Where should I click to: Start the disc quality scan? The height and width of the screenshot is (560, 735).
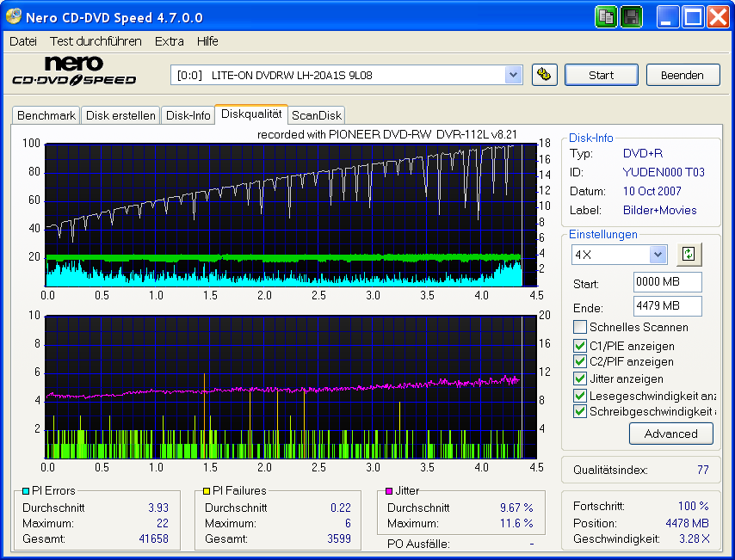point(601,75)
